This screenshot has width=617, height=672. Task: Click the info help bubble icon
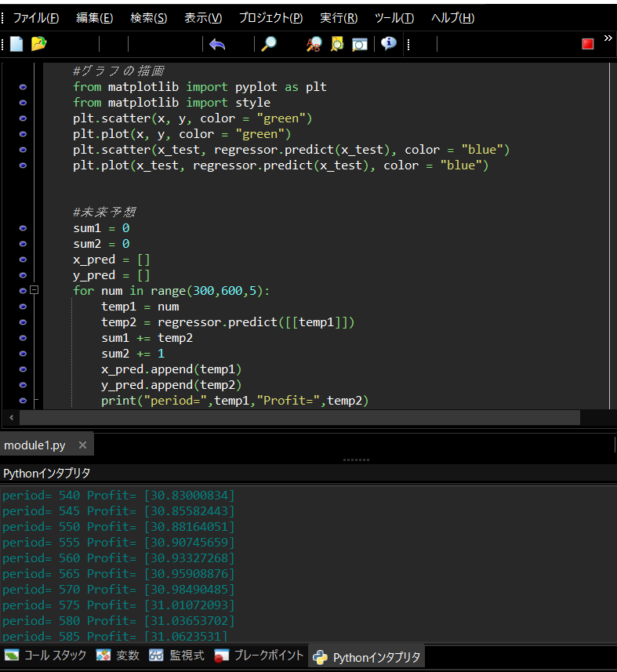click(x=389, y=43)
